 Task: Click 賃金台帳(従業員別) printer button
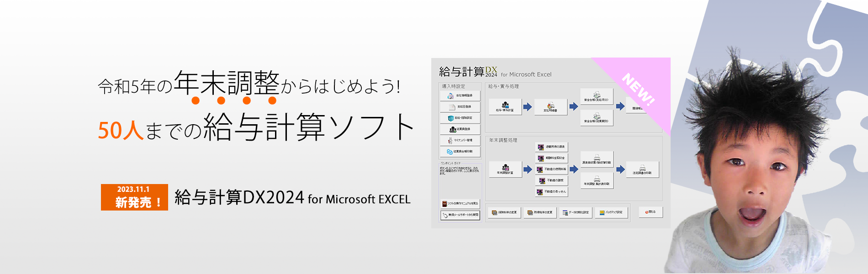tap(596, 118)
